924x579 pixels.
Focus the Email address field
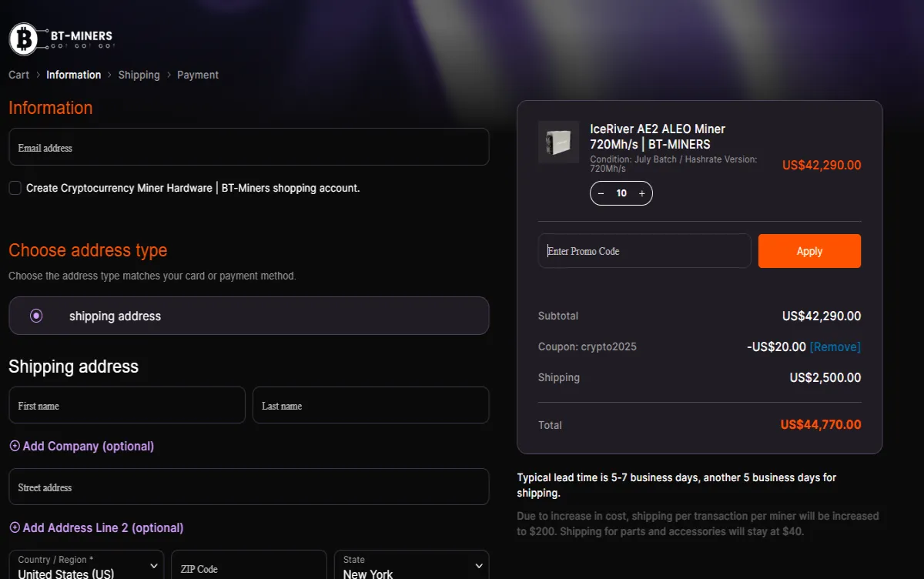pos(249,147)
